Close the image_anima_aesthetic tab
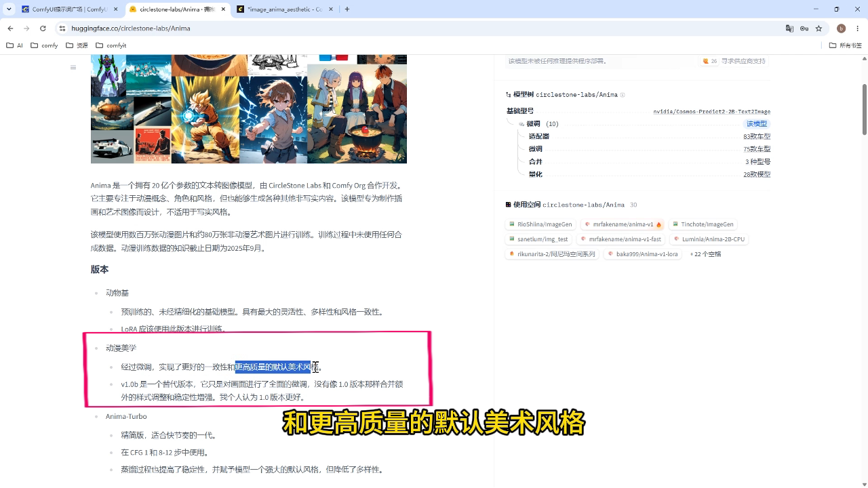Screen dimensions: 868x488 click(x=330, y=9)
